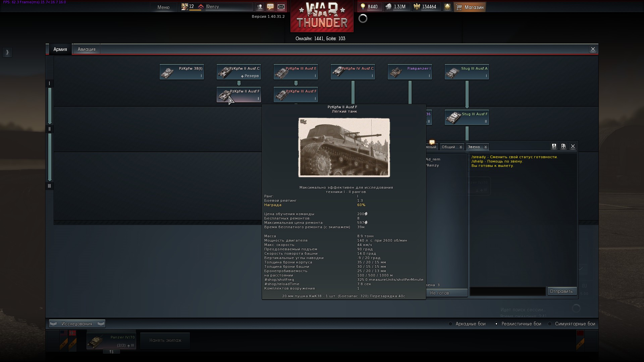Click the Нанять экипаж button
The image size is (644, 362).
165,341
